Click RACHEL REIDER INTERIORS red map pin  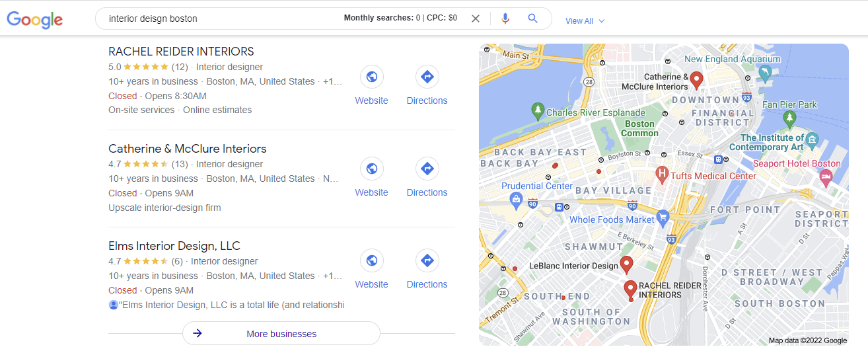(630, 290)
